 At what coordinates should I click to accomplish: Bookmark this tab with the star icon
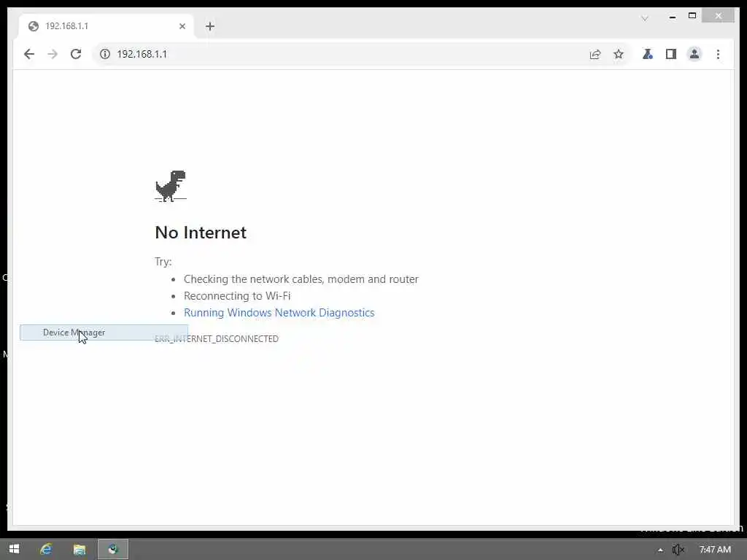619,54
